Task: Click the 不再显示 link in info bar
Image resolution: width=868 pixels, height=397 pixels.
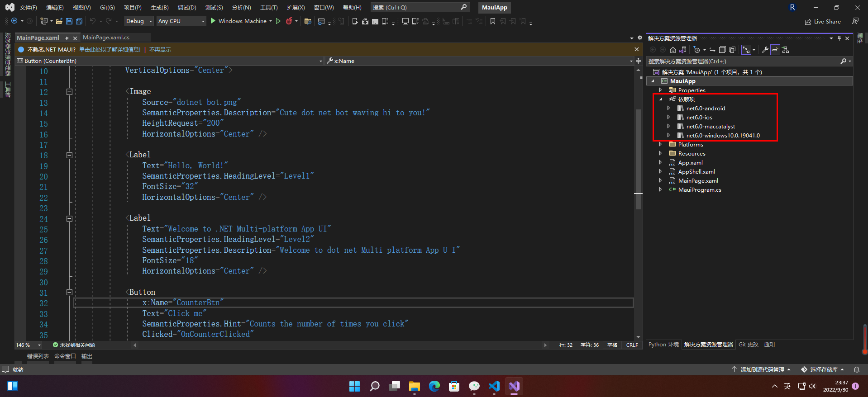Action: (160, 49)
